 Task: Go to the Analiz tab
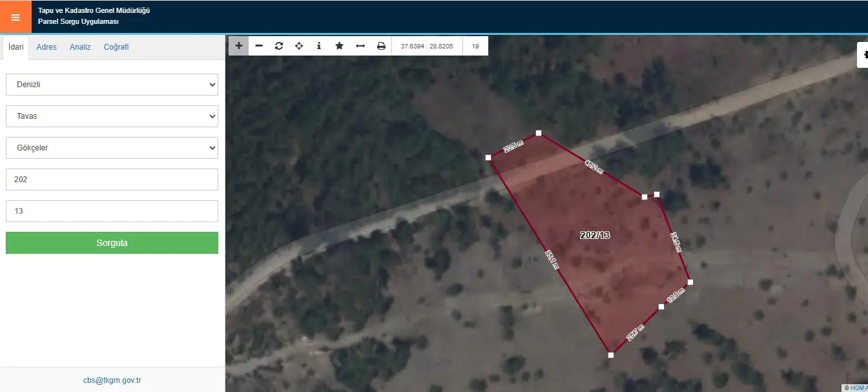[x=80, y=47]
